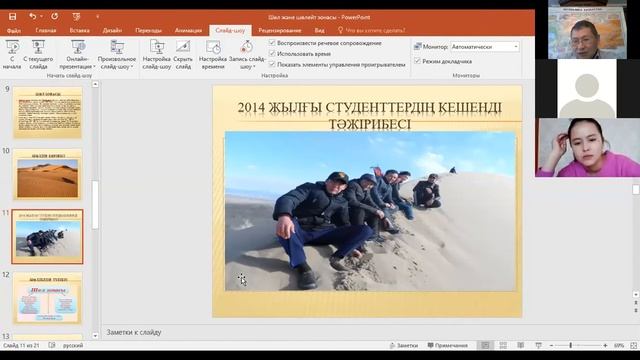
Task: Click zoom out minus button
Action: 551,346
